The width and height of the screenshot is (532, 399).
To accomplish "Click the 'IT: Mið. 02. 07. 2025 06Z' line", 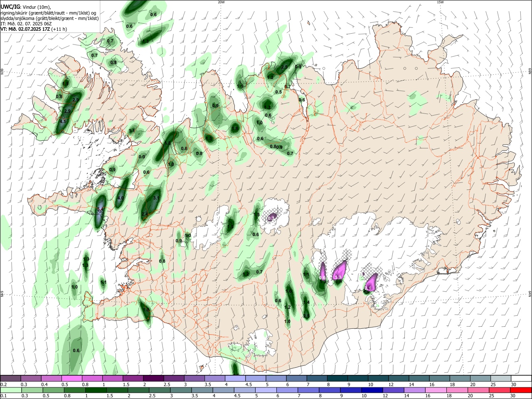I will pos(26,24).
